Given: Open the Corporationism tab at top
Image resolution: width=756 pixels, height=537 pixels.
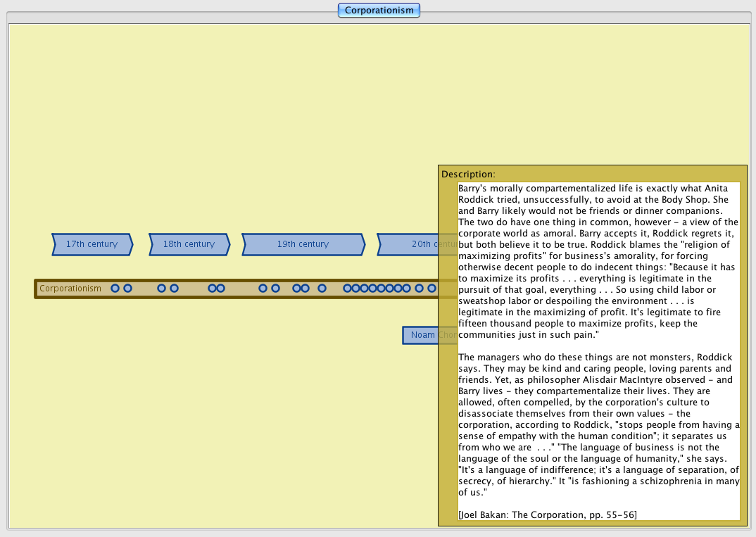Looking at the screenshot, I should 379,11.
